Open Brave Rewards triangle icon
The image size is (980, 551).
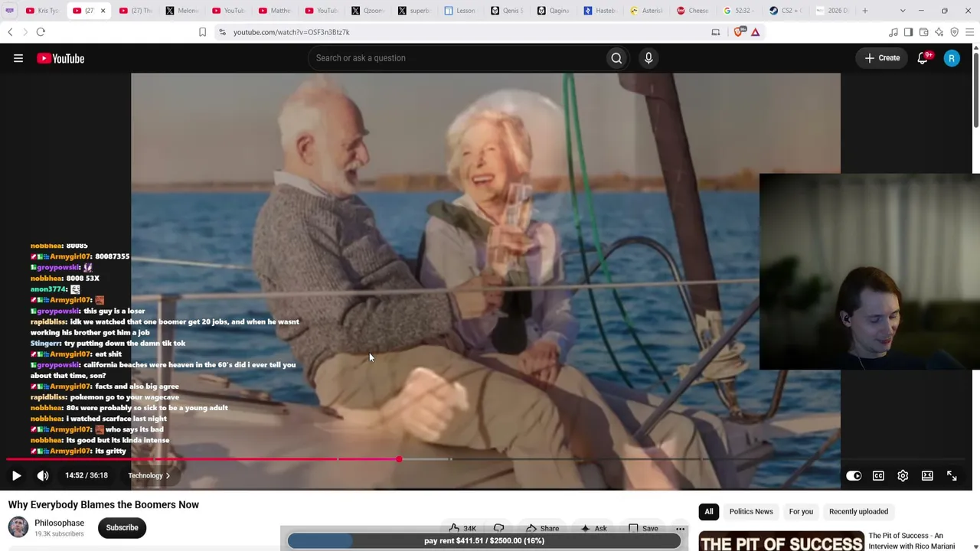point(756,32)
